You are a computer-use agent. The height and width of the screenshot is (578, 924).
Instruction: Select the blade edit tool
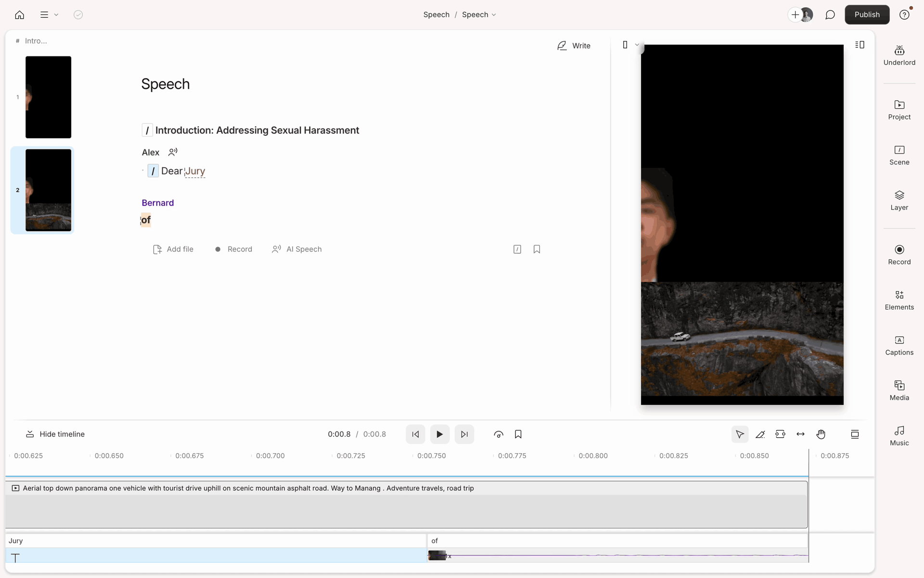(x=760, y=434)
